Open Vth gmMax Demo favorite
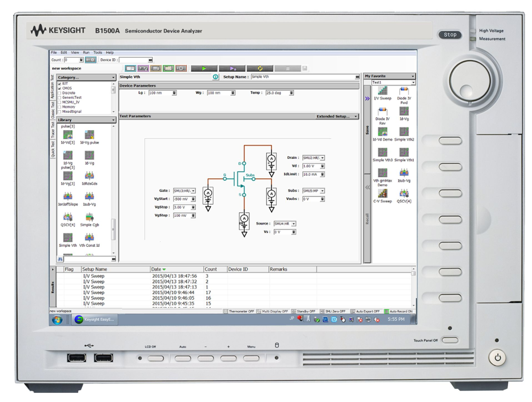Screen dimensions: 532x402 (x=382, y=177)
